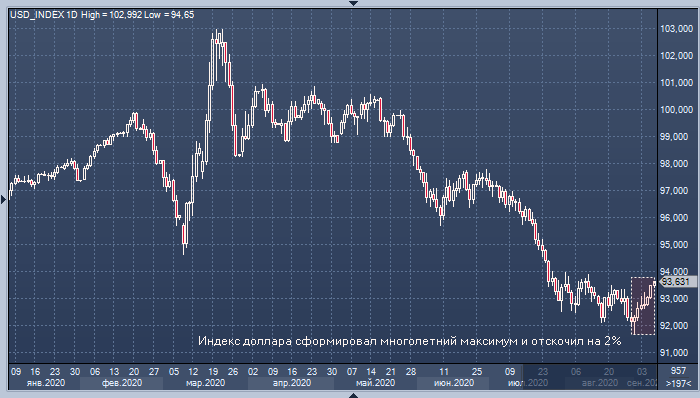Click the авг.2020 month label
This screenshot has height=398, width=700.
pos(600,383)
